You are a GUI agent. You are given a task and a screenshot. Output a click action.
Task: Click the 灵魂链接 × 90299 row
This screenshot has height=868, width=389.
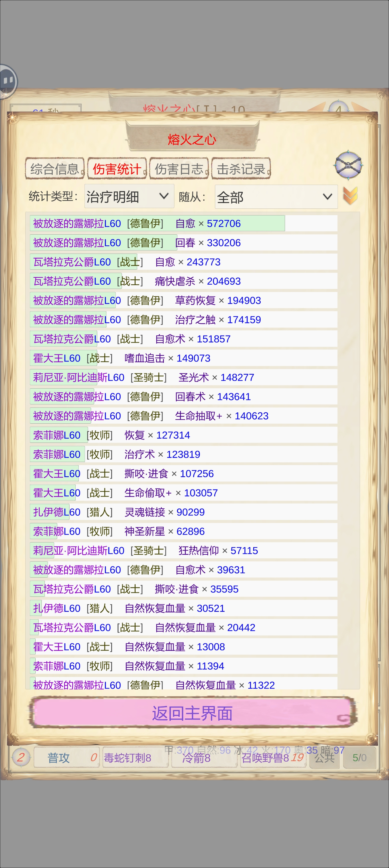tap(184, 511)
